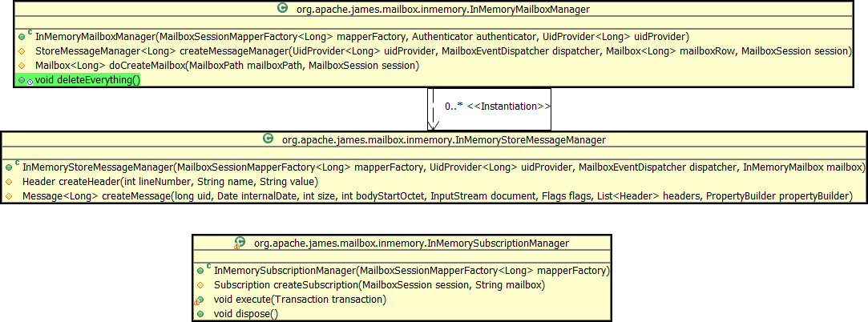868x322 pixels.
Task: Select the 0..* <<Instantiation>> association label
Action: (x=498, y=106)
